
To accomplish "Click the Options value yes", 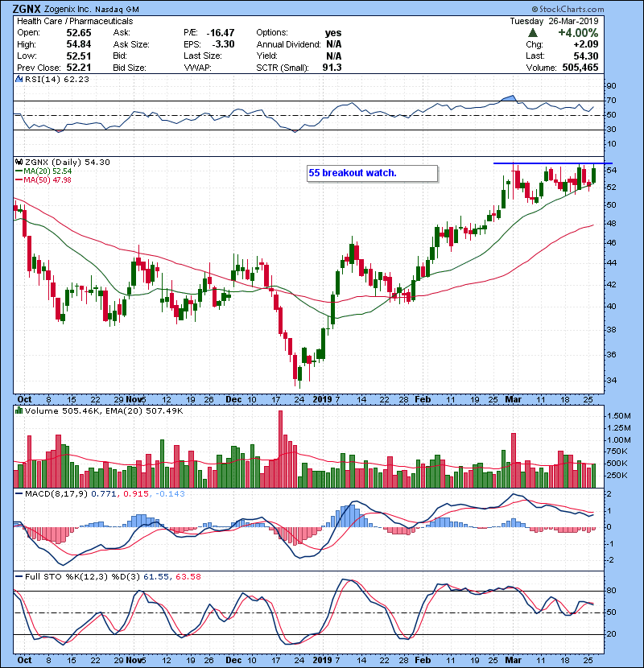I will coord(333,33).
